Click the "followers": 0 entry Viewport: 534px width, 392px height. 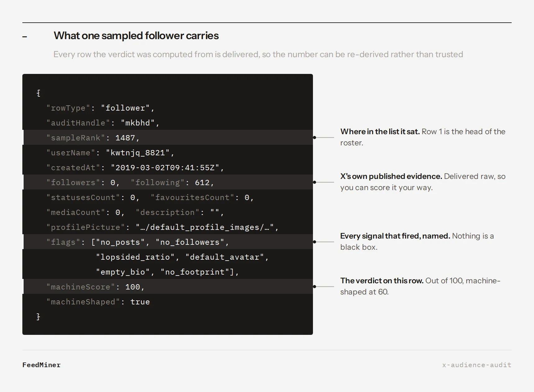83,182
